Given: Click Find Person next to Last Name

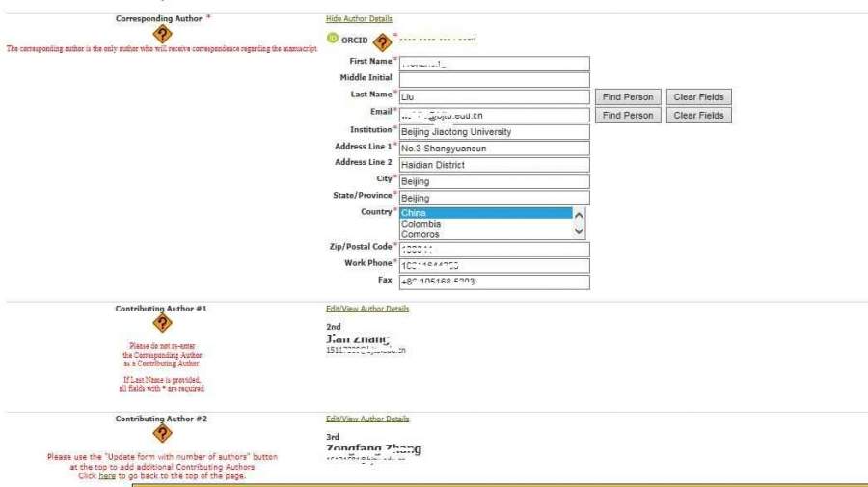Looking at the screenshot, I should (628, 96).
